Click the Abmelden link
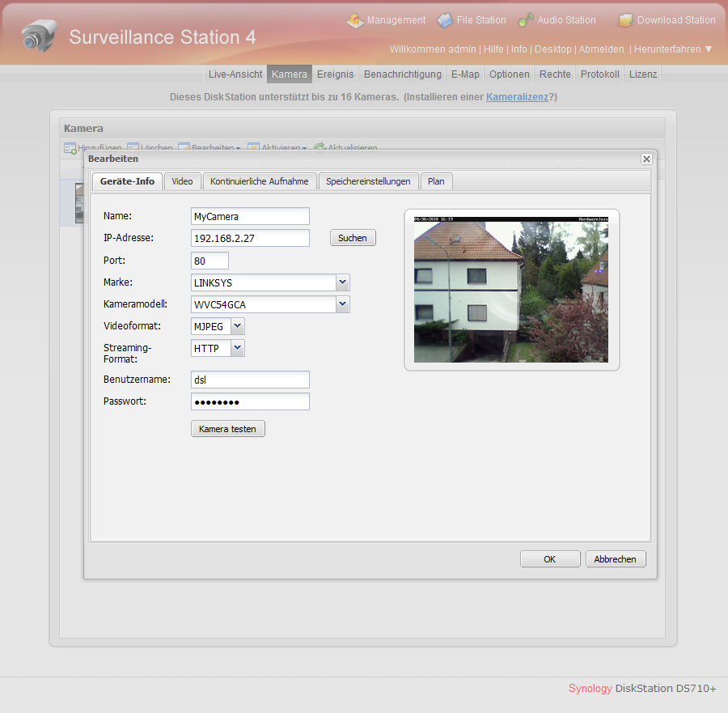 tap(601, 49)
